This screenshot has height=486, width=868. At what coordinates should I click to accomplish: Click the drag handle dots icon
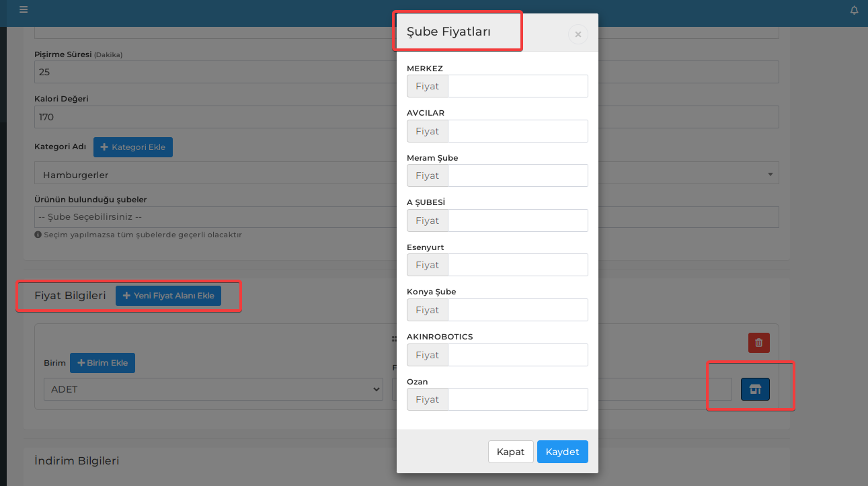tap(394, 339)
